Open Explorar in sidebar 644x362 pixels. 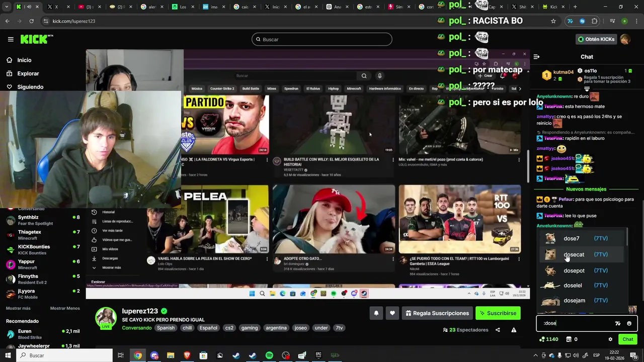(28, 73)
